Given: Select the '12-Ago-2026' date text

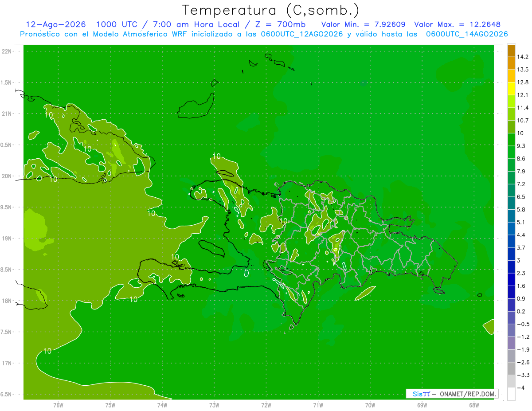Looking at the screenshot, I should click(56, 24).
